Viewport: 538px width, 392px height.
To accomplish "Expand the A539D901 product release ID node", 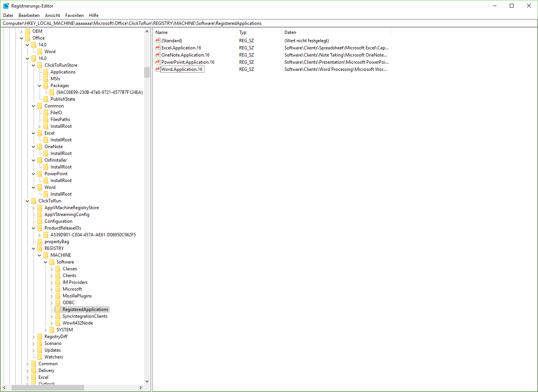I will click(40, 235).
